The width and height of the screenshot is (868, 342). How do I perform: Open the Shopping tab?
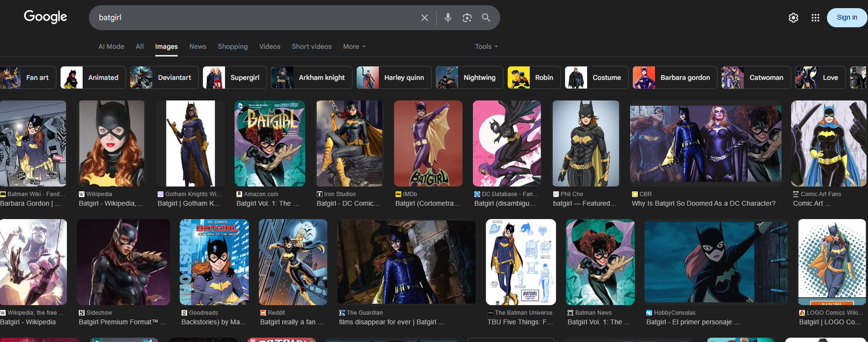[233, 46]
